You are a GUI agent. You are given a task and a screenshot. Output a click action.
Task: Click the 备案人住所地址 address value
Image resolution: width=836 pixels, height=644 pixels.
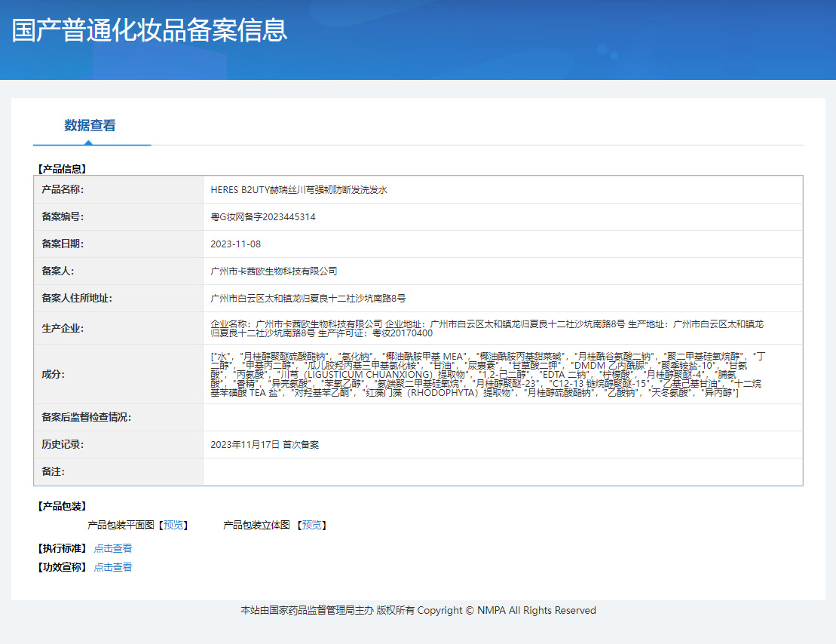click(308, 299)
